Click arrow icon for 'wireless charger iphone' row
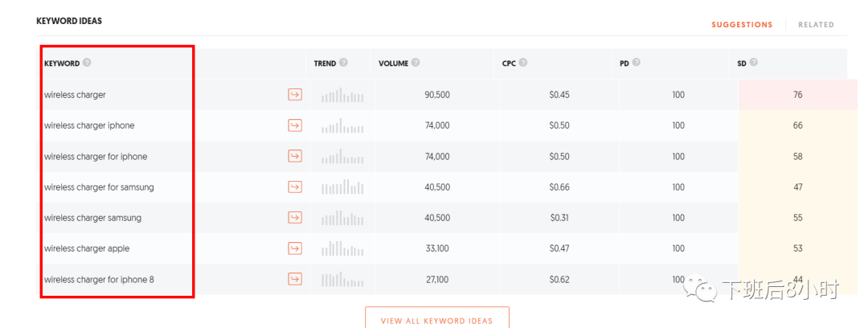The width and height of the screenshot is (868, 328). point(295,125)
